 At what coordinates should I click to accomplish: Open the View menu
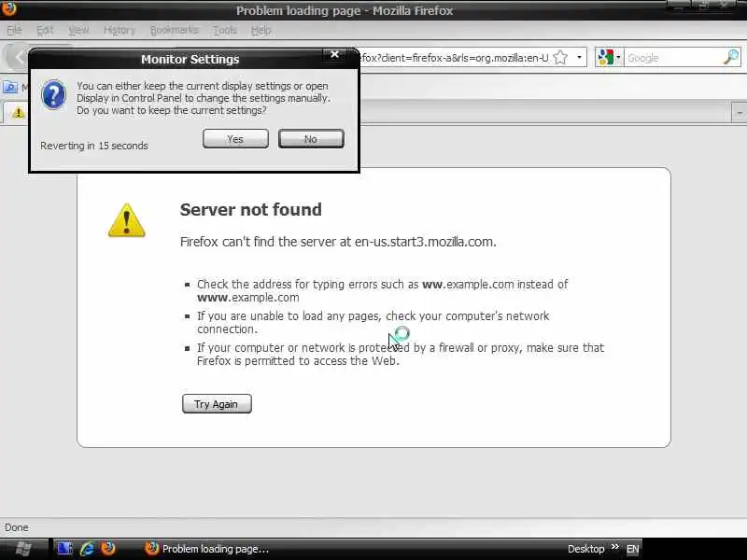[x=78, y=30]
